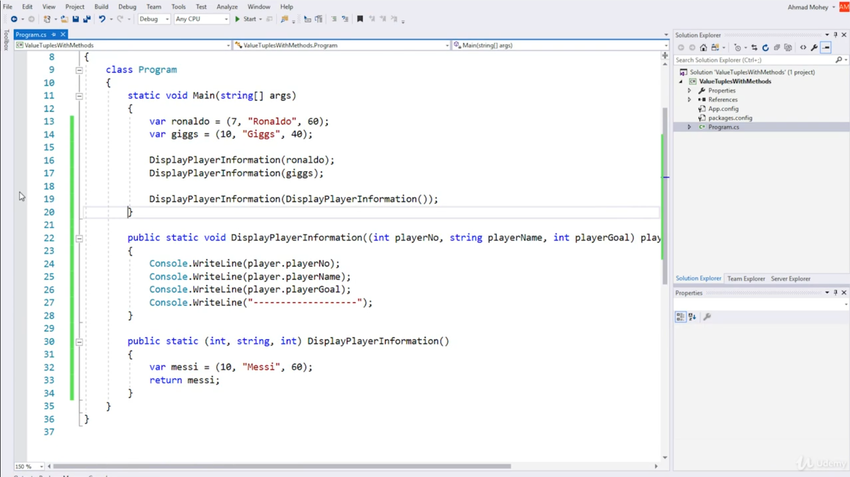Click the Redo toolbar arrow
850x477 pixels.
pyautogui.click(x=120, y=19)
